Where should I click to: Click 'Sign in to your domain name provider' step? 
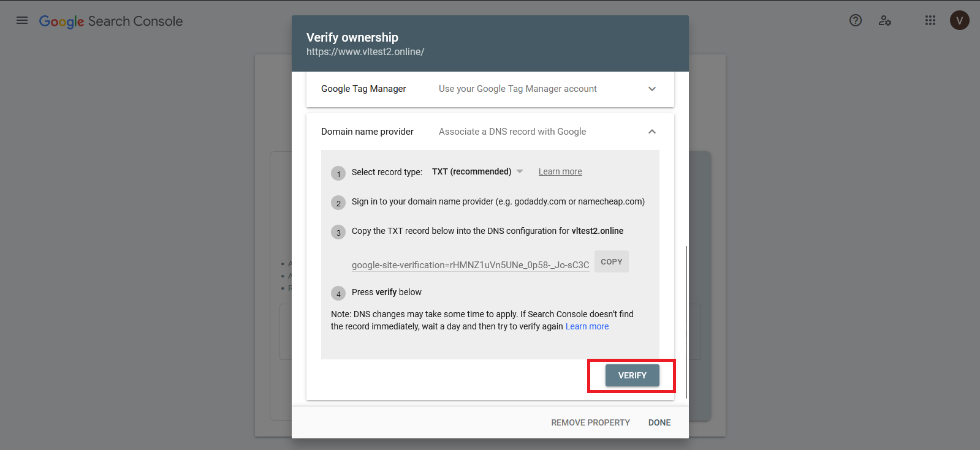point(498,201)
